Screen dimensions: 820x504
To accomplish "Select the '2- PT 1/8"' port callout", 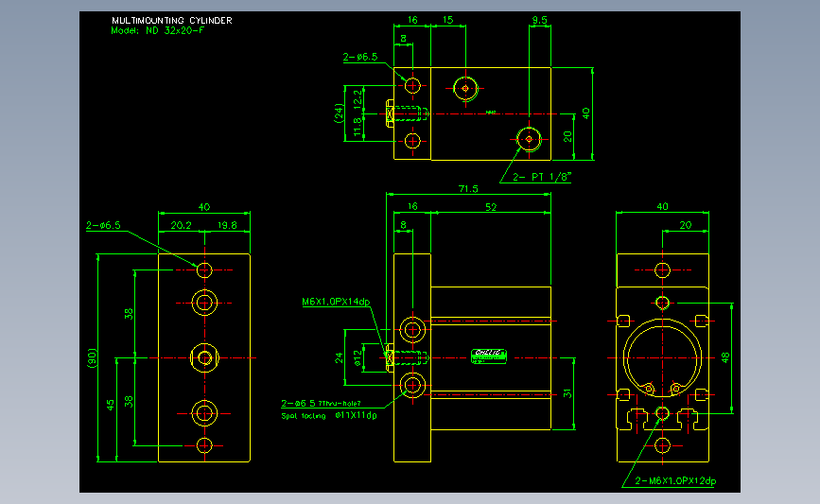I will (540, 177).
